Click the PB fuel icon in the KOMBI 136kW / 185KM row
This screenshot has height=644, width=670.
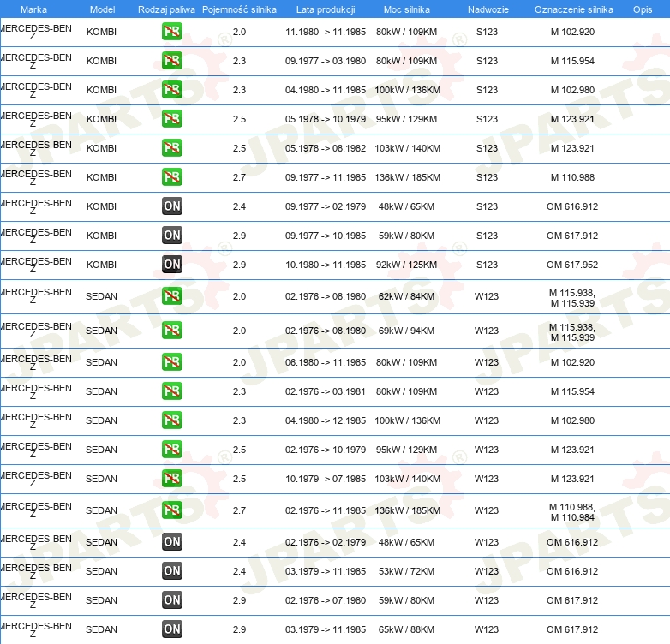coord(172,177)
